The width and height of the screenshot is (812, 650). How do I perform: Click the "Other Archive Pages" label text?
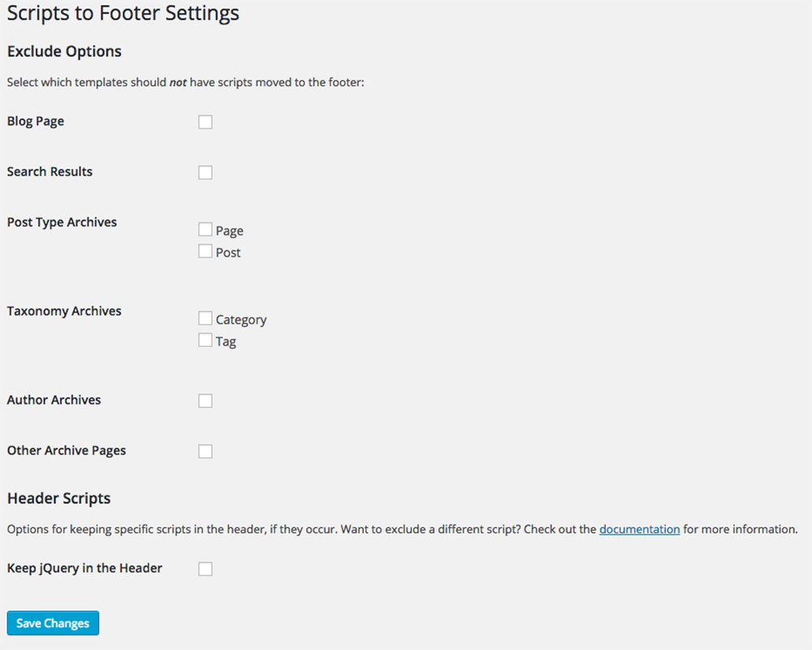pyautogui.click(x=67, y=450)
